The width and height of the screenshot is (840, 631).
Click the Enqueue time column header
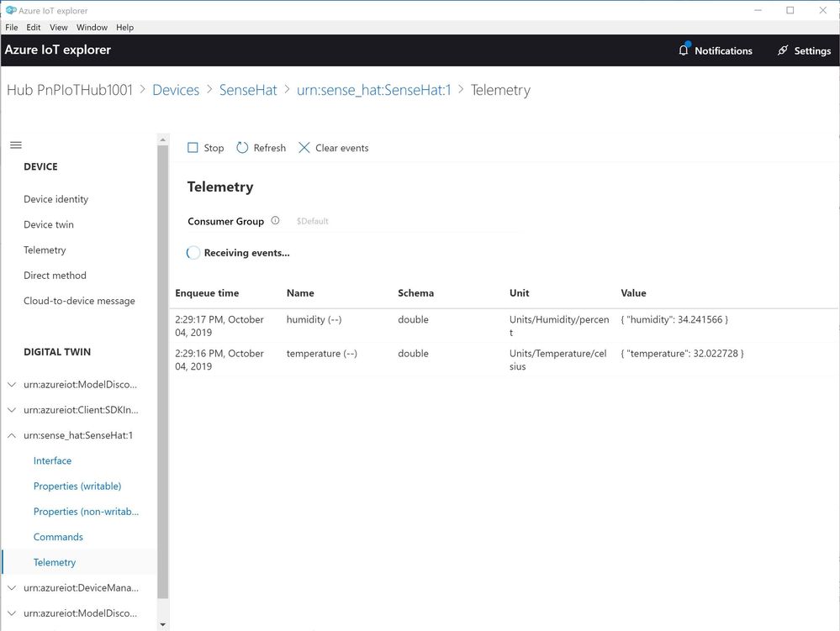(x=207, y=292)
